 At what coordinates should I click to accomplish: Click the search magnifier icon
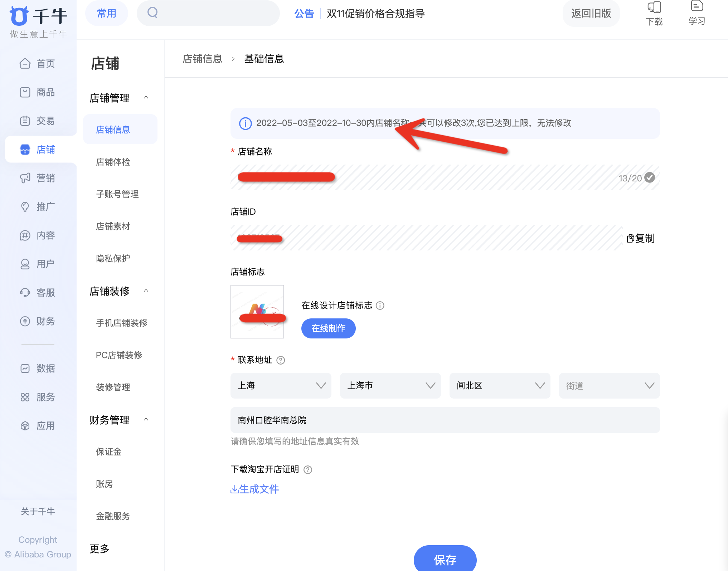click(153, 13)
